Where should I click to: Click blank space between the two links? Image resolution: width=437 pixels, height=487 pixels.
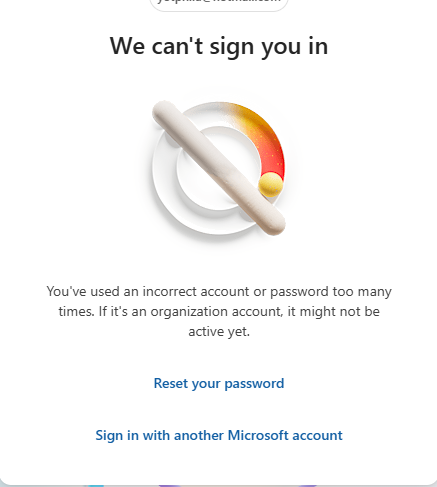[219, 409]
